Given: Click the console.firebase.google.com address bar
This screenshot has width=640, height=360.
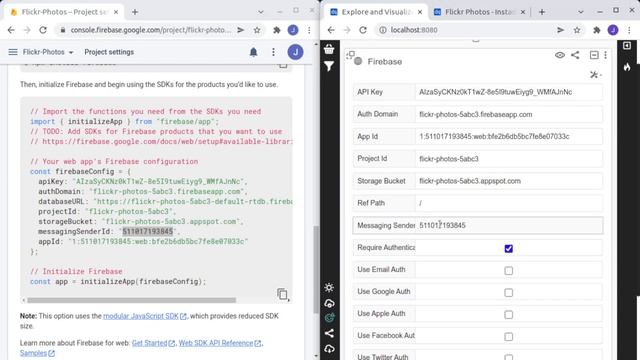Looking at the screenshot, I should (151, 30).
